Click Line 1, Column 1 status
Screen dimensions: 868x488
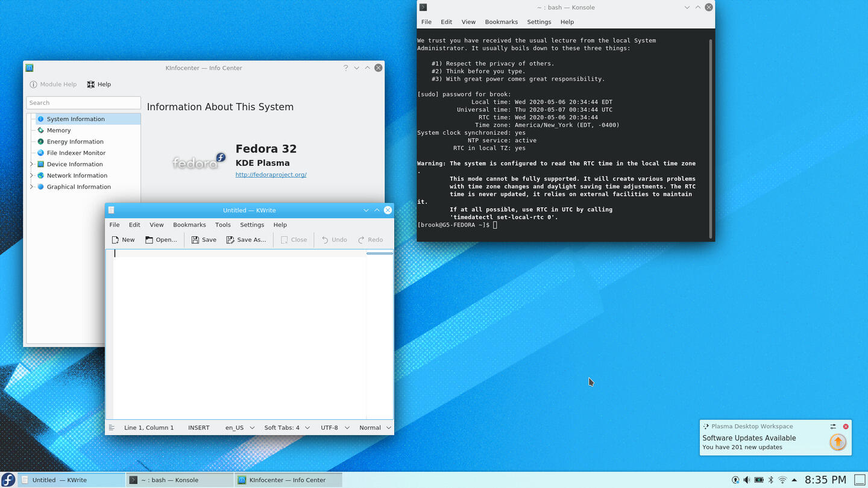pos(149,428)
